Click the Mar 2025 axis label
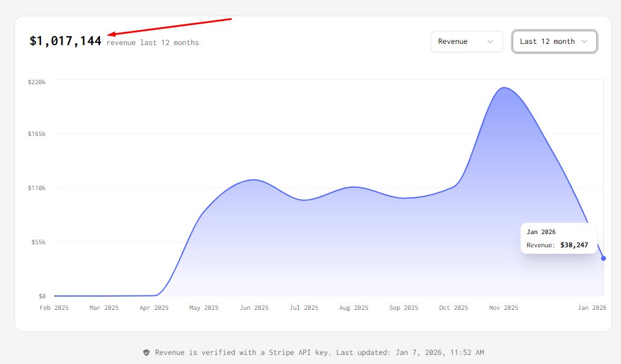 point(104,307)
